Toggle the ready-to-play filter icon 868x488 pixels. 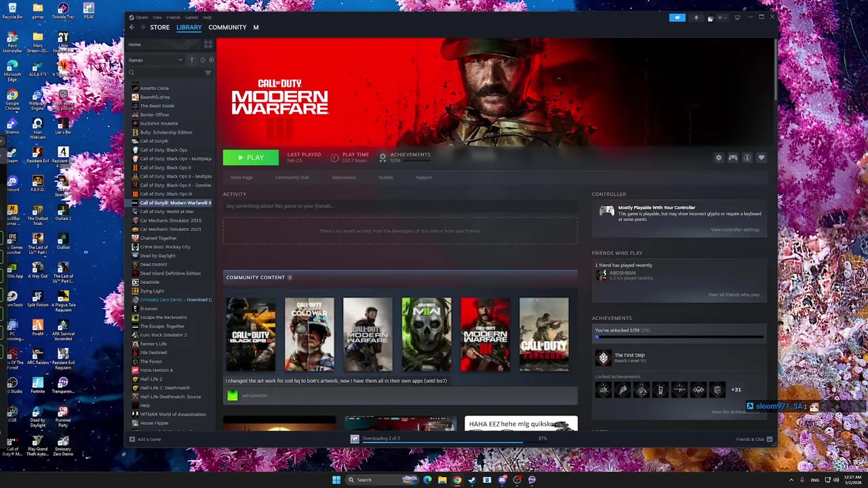(211, 60)
